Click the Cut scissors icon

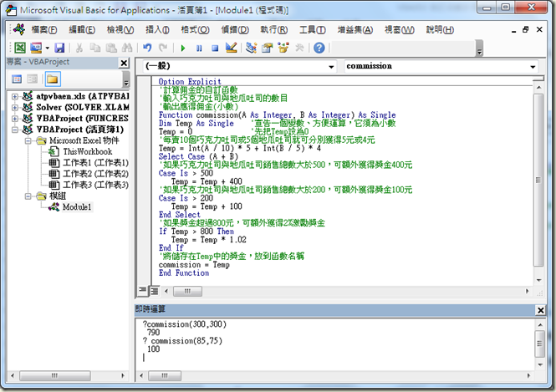tap(79, 48)
